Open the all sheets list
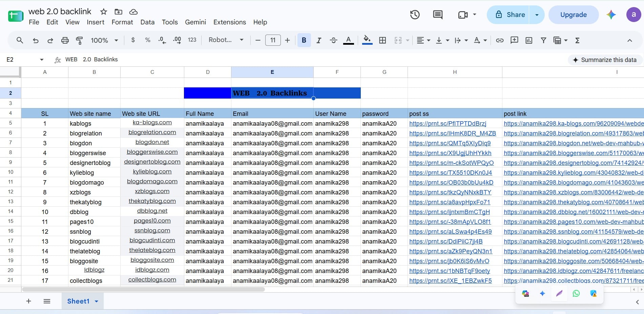This screenshot has width=644, height=314. click(47, 301)
